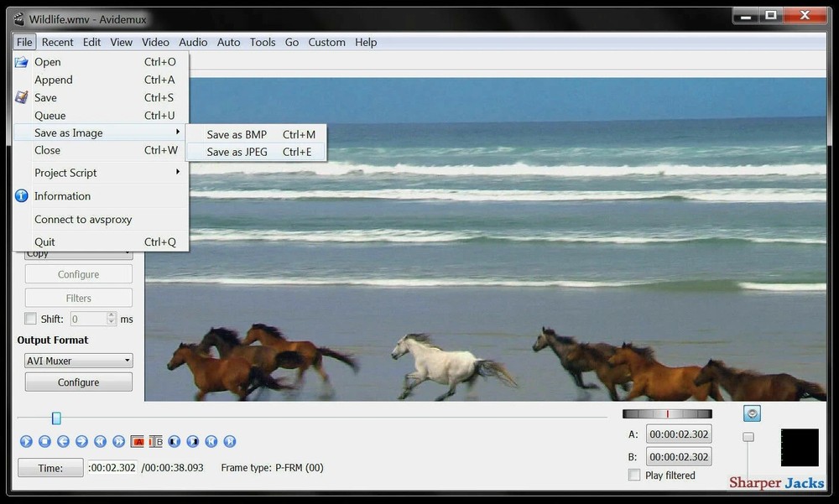Click inside the current time field
Image resolution: width=839 pixels, height=504 pixels.
(114, 467)
